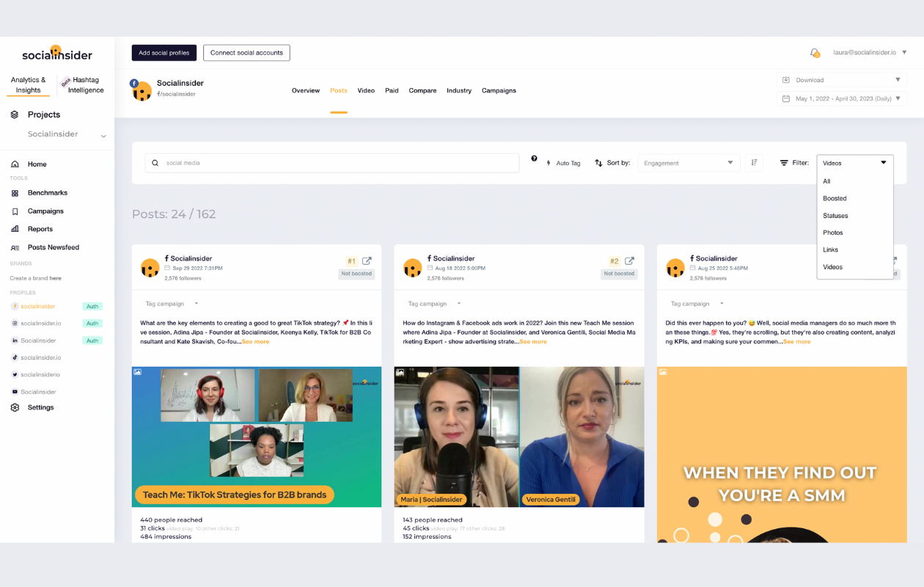Click Add social profiles button
Viewport: 924px width, 587px height.
pyautogui.click(x=164, y=53)
